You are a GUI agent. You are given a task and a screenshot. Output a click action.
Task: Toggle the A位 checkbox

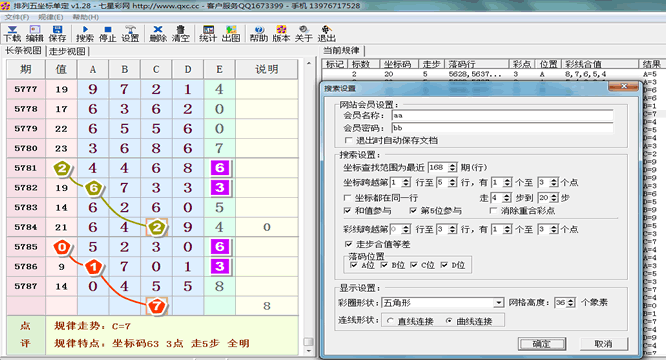(353, 265)
